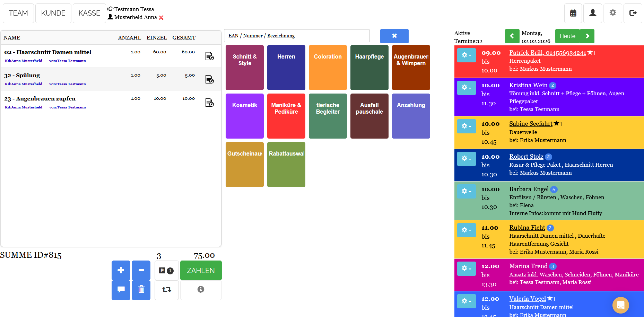The height and width of the screenshot is (317, 644).
Task: Switch to the KUNDE tab
Action: (53, 13)
